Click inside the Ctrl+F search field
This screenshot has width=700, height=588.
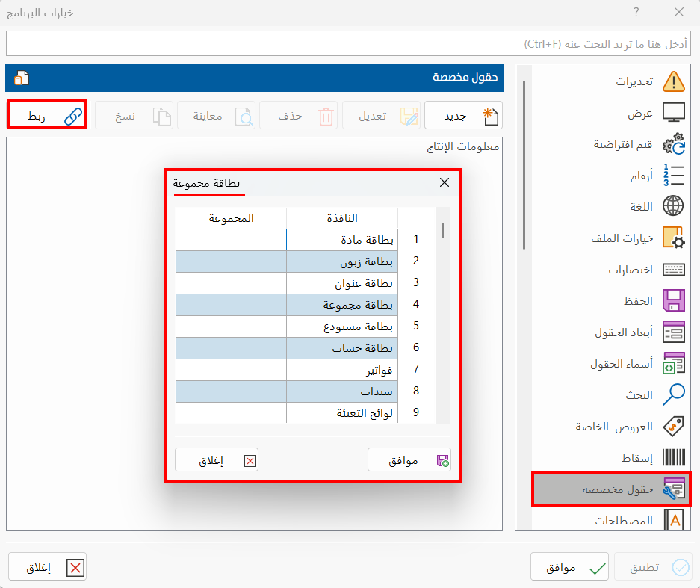(350, 45)
